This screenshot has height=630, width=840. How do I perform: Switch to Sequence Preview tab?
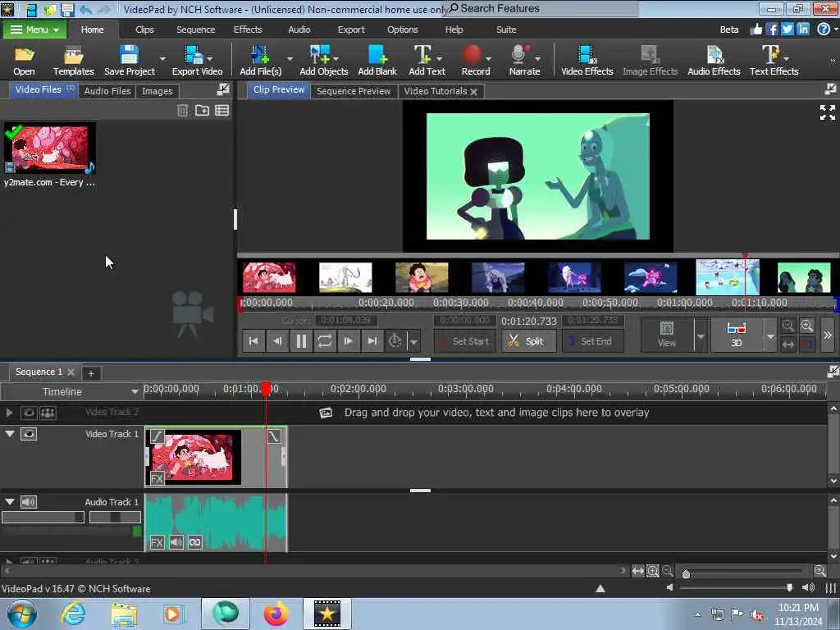(353, 91)
